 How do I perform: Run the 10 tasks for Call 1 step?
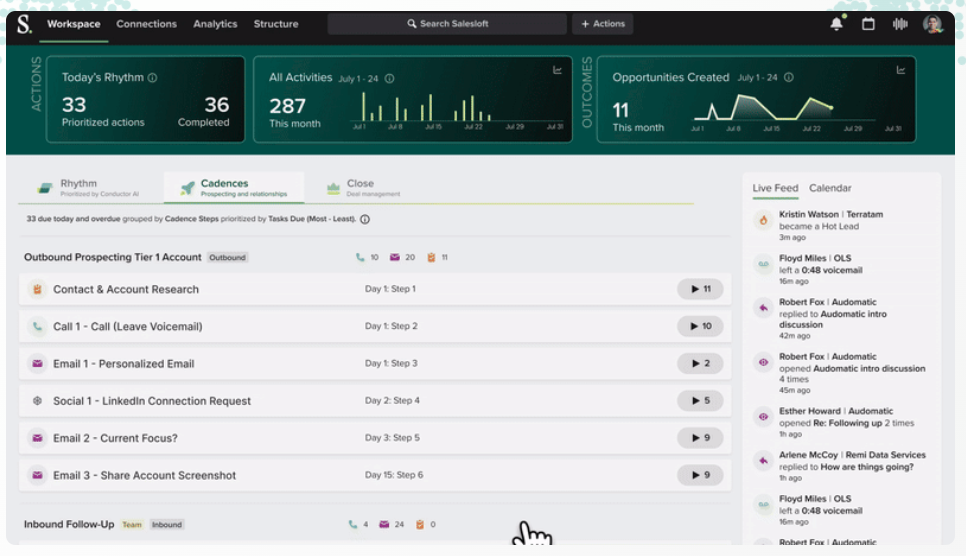(x=700, y=326)
